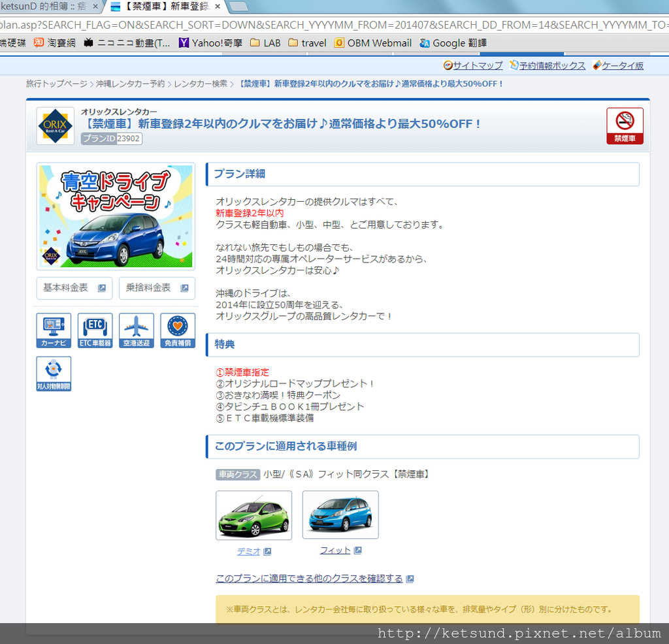Image resolution: width=669 pixels, height=644 pixels.
Task: Open the 基本料金表 price table
Action: point(74,287)
